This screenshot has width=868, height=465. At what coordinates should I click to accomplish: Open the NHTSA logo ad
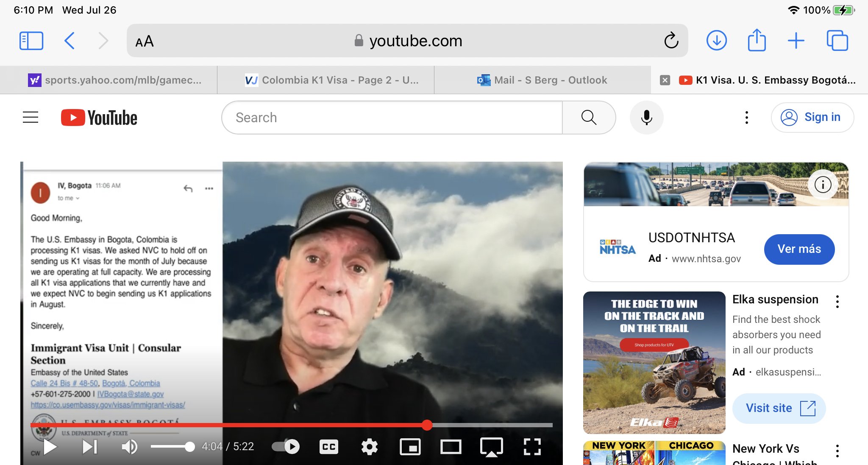pos(618,247)
